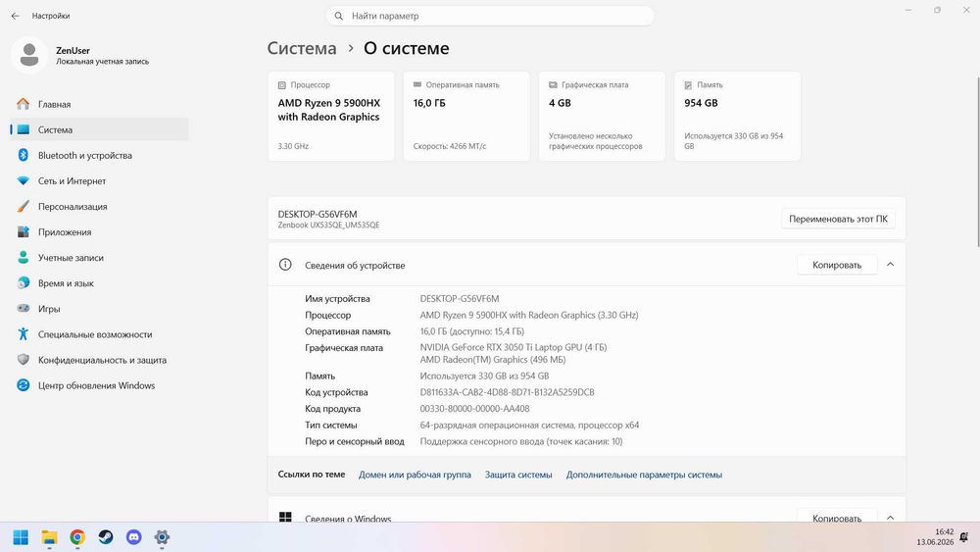
Task: Click the Память 954 GB storage card
Action: (x=738, y=117)
